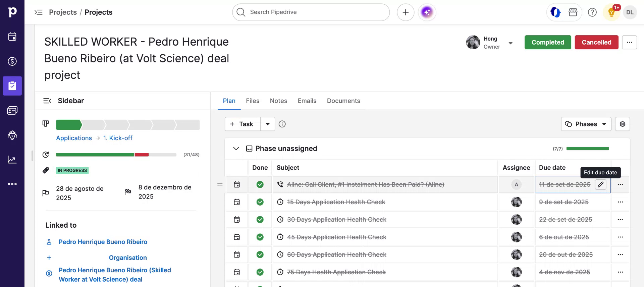The width and height of the screenshot is (644, 287).
Task: Click the IN PROGRESS label tag
Action: [x=72, y=170]
